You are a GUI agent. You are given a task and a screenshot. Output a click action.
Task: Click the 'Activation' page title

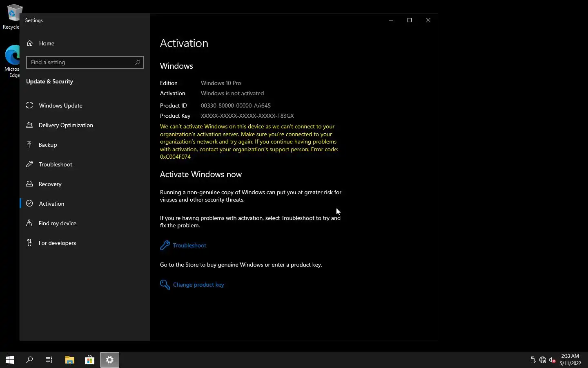pyautogui.click(x=184, y=43)
